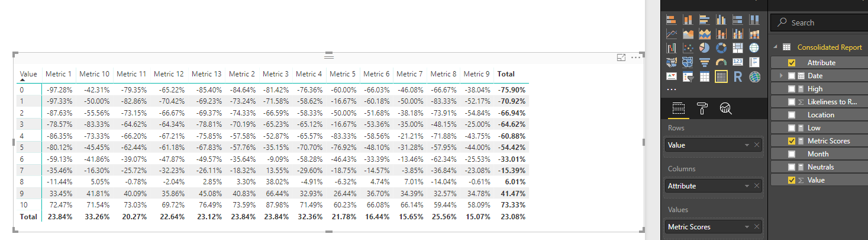The image size is (868, 240).
Task: Switch to the Analytics magnifier tab
Action: 726,108
